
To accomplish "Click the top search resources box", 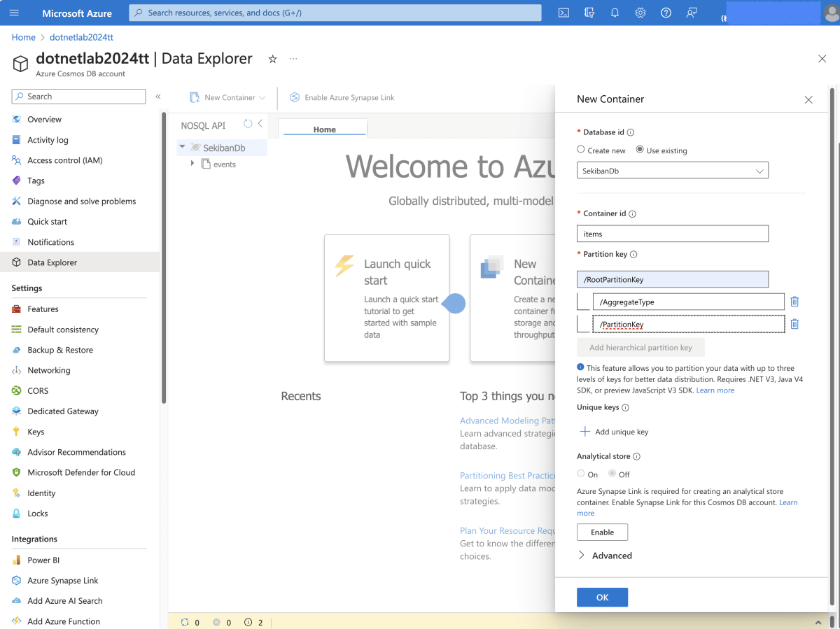I will tap(335, 13).
